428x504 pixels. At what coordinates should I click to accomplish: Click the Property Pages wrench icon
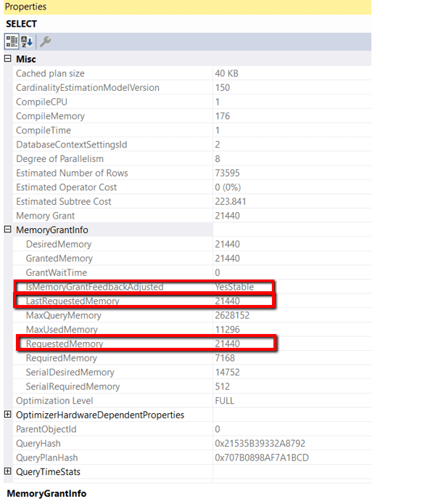(x=45, y=41)
